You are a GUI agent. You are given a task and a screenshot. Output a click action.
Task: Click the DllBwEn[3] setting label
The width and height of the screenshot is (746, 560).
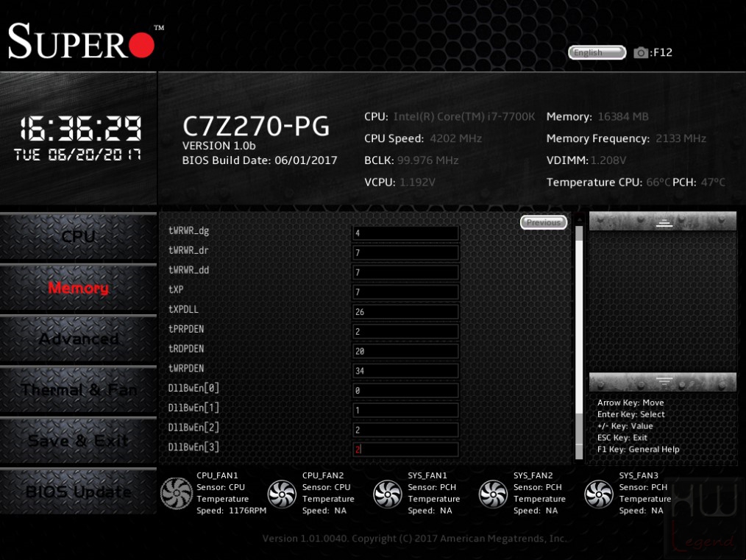pyautogui.click(x=193, y=447)
